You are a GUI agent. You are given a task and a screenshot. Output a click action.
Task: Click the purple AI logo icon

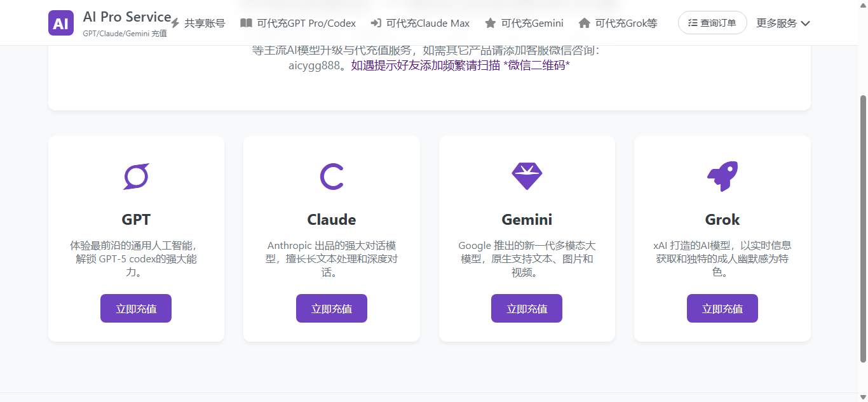[x=61, y=23]
